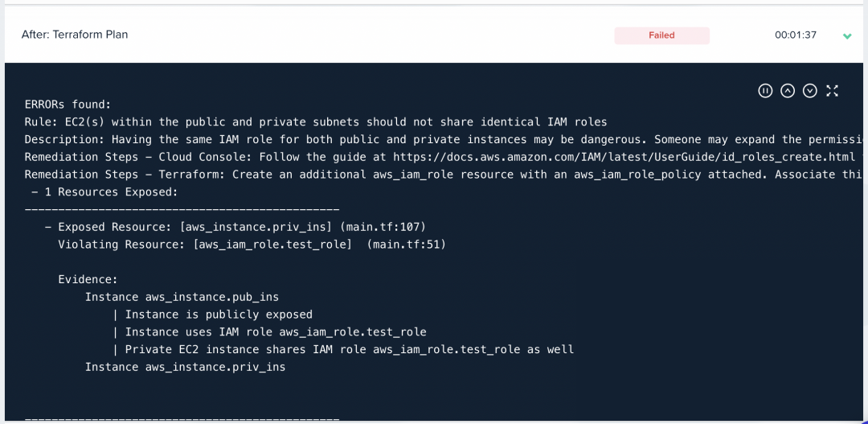Click the ERRORs found: log line
Screen dimensions: 868x424
tap(68, 105)
